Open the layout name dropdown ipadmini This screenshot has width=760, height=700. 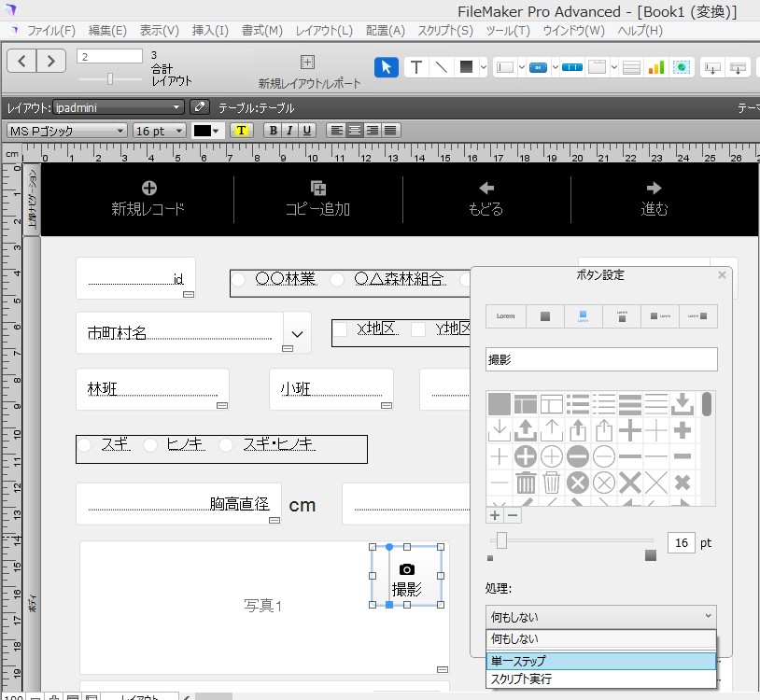click(x=119, y=107)
